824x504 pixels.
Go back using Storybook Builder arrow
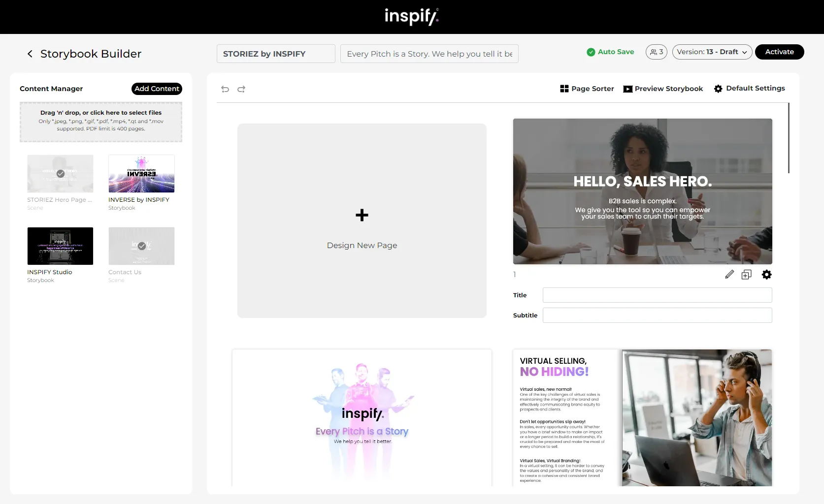(x=30, y=54)
